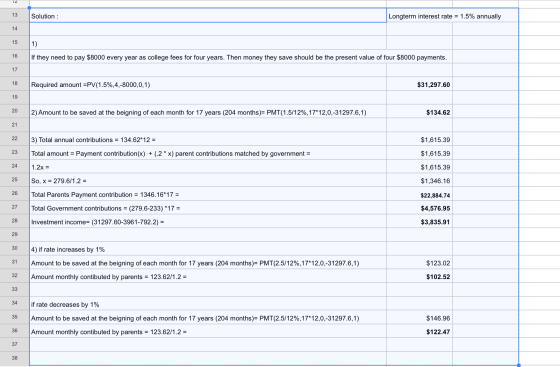This screenshot has height=367, width=560.
Task: Click the $1,346.16 value cell
Action: tap(419, 180)
